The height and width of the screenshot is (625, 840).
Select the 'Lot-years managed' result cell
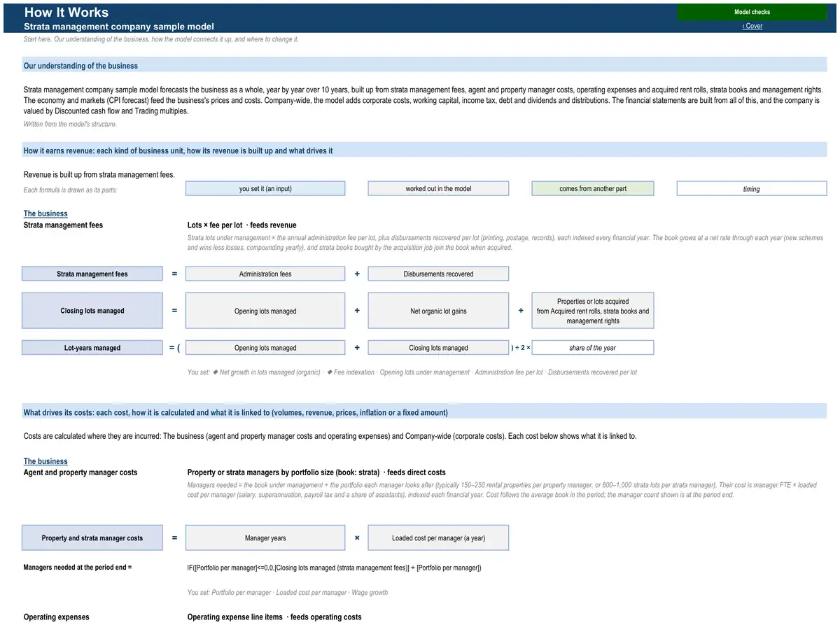pos(92,348)
